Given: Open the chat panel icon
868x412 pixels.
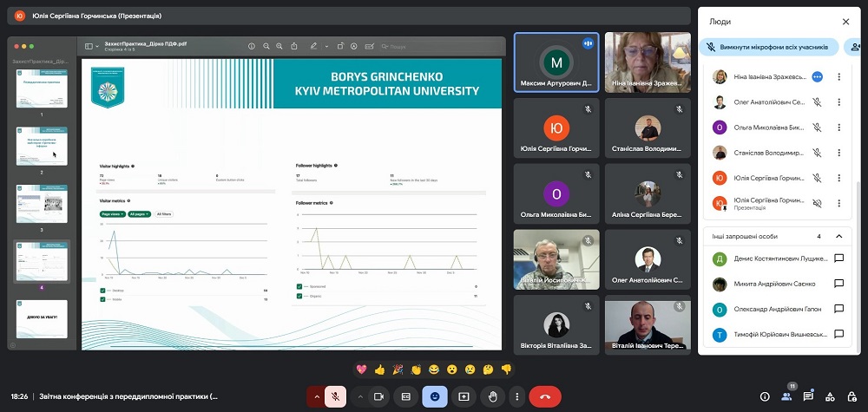Looking at the screenshot, I should 808,396.
